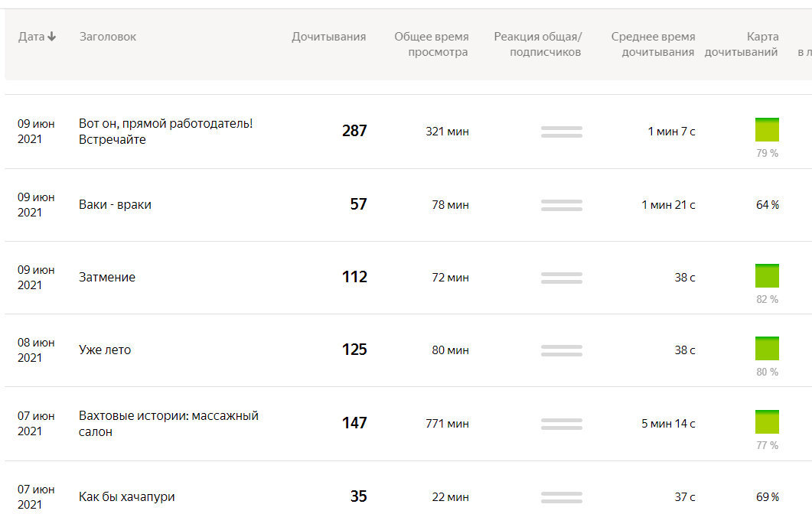The image size is (812, 514).
Task: Click the Карта дочитываний column header
Action: click(x=741, y=44)
